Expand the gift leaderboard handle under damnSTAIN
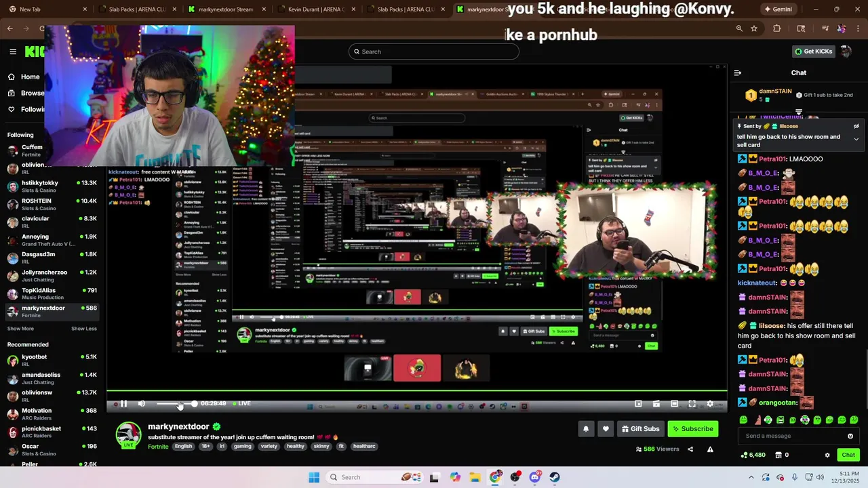The image size is (868, 488). point(798,113)
